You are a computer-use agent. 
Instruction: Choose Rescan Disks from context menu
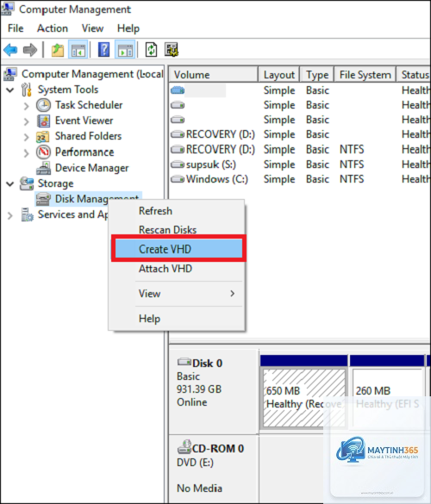177,229
